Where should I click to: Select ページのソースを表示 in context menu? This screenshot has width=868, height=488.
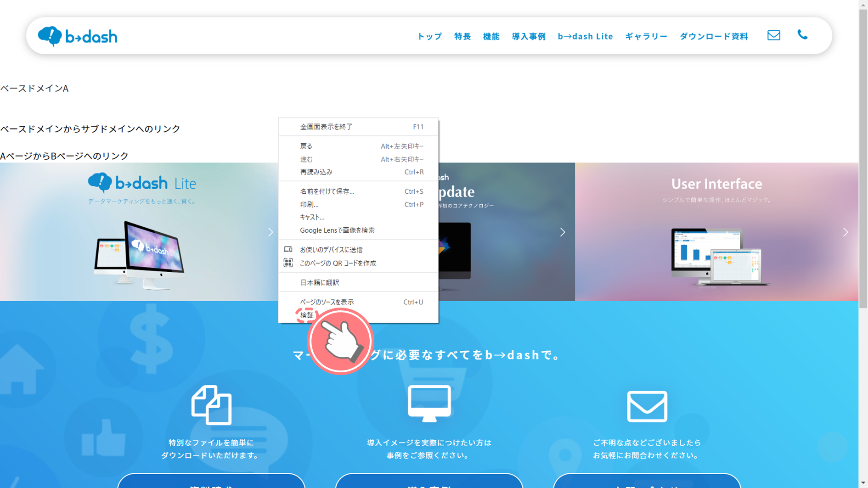tap(358, 302)
